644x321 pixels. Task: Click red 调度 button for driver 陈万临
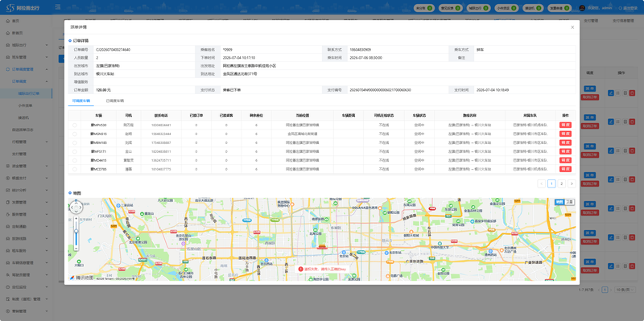click(565, 125)
